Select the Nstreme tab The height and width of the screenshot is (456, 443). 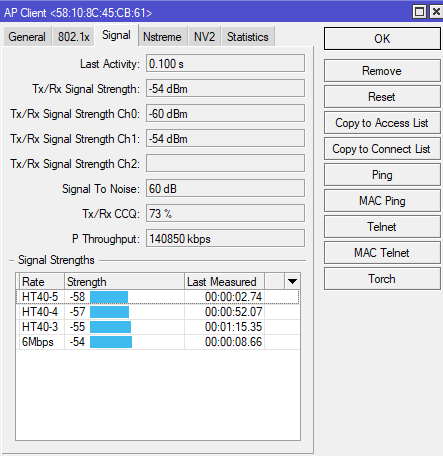(162, 37)
